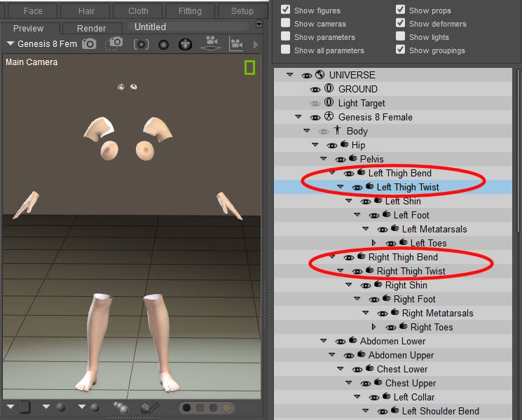Hide Right Shin via eye icon
Image resolution: width=522 pixels, height=420 pixels.
pyautogui.click(x=366, y=286)
